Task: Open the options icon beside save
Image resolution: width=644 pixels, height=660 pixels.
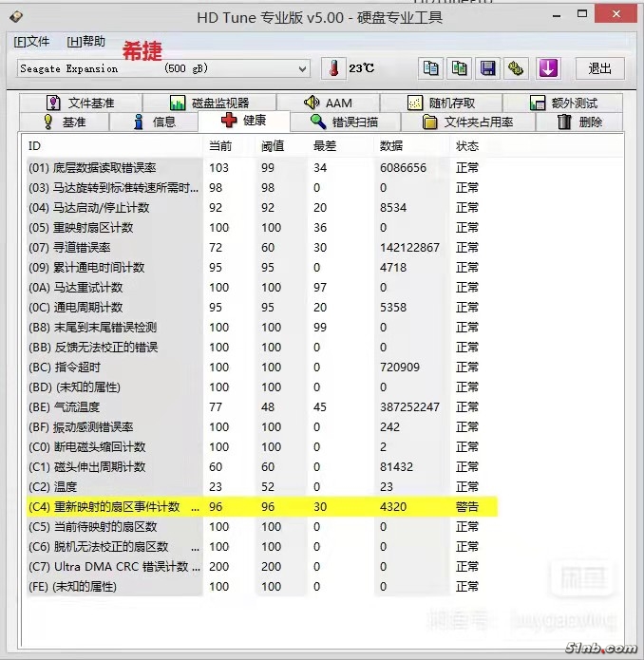Action: tap(517, 68)
